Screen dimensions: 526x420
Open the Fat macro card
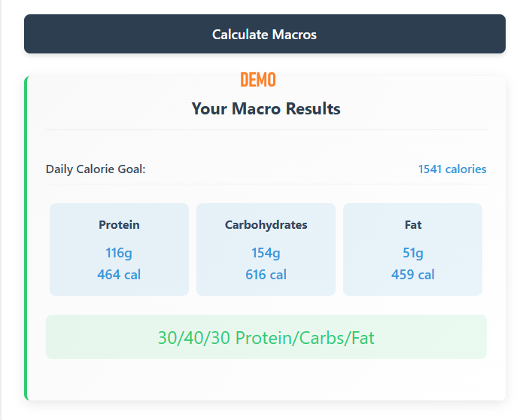[x=412, y=249]
